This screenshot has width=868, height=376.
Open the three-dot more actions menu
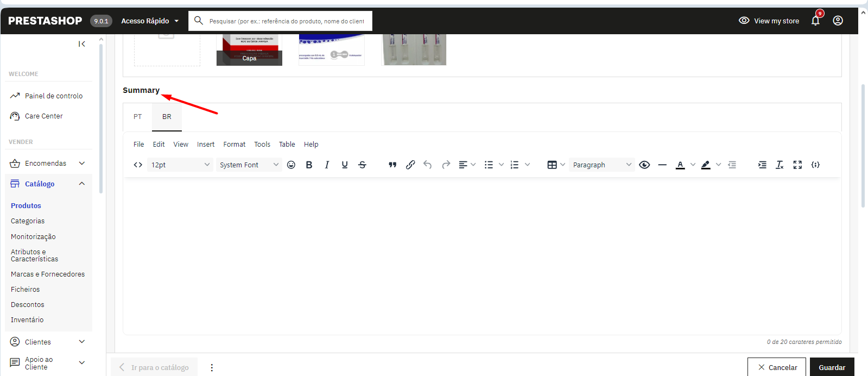[212, 367]
